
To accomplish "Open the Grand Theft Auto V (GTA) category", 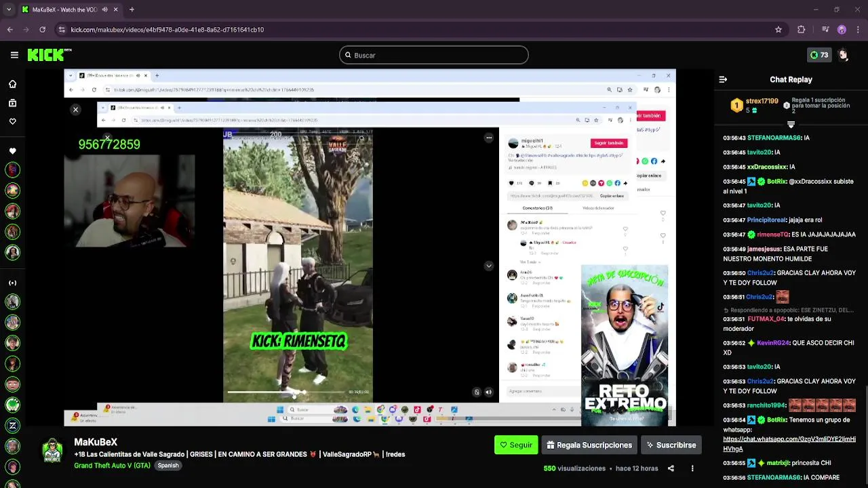I will tap(113, 466).
